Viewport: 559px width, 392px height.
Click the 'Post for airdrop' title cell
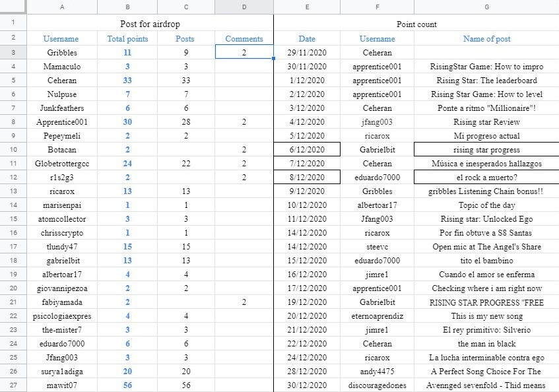coord(150,24)
